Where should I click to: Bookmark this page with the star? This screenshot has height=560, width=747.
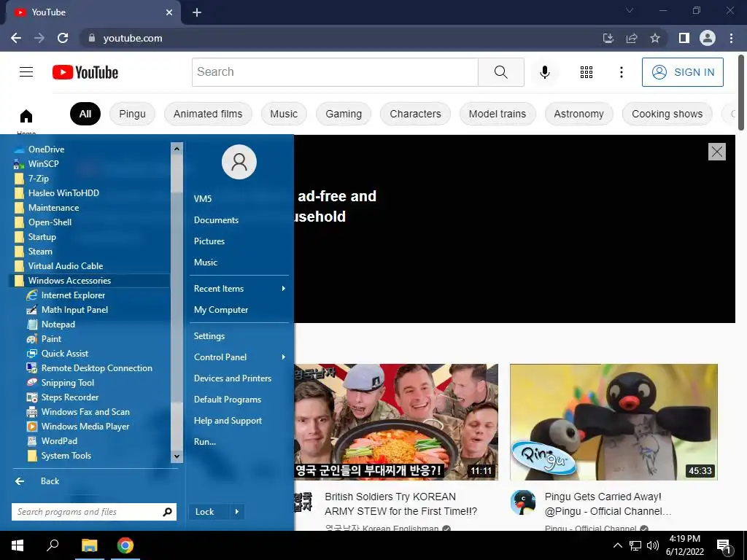point(655,38)
